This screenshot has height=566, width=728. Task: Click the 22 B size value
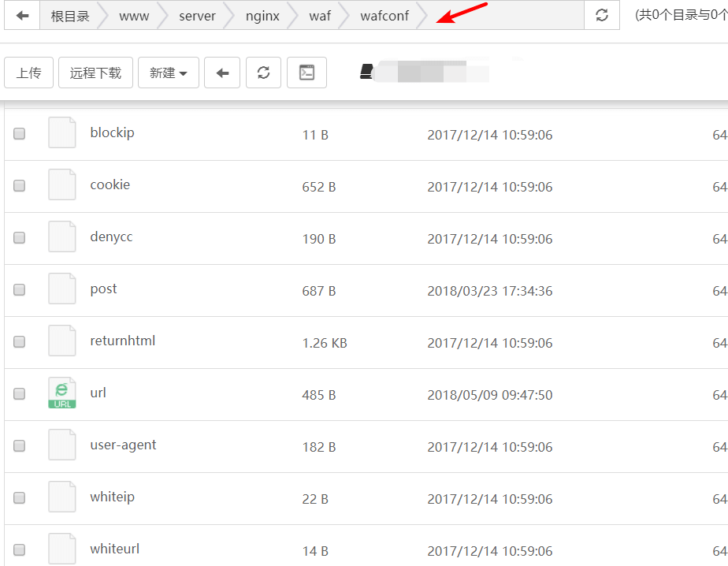[315, 499]
